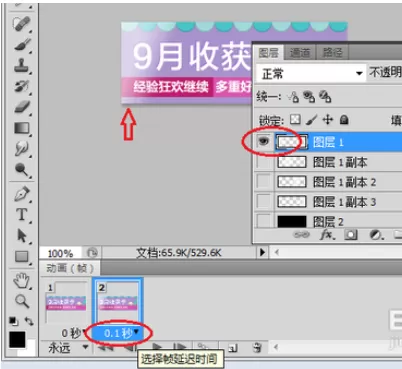The image size is (402, 369).
Task: Select the 图层 1 layer name
Action: pyautogui.click(x=328, y=142)
